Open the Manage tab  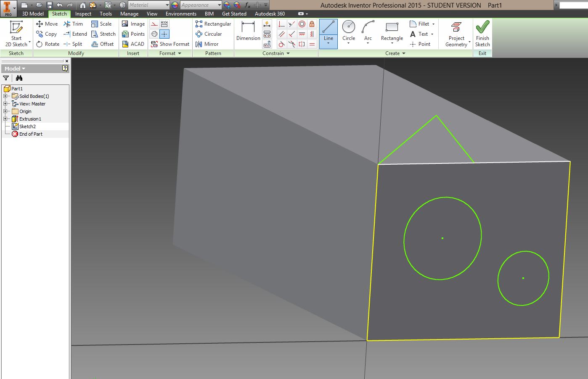click(x=129, y=14)
